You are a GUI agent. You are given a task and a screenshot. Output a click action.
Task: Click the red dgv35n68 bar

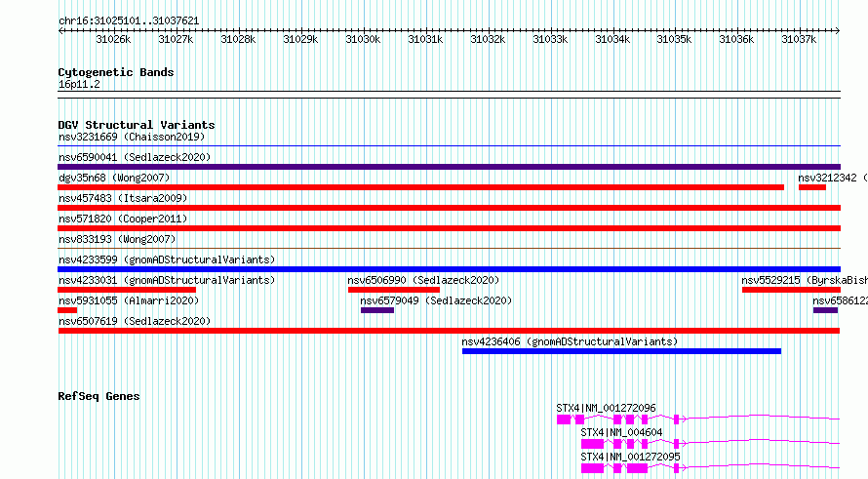pyautogui.click(x=420, y=187)
